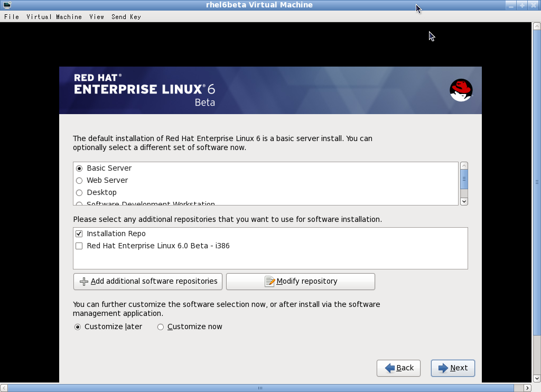Open the Send Key menu
The image size is (541, 392).
pos(126,16)
